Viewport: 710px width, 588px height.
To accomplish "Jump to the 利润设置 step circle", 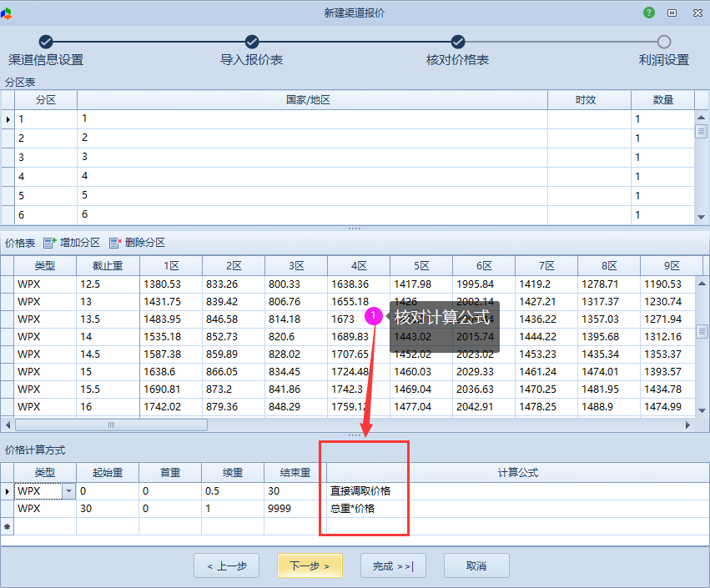I will (664, 42).
